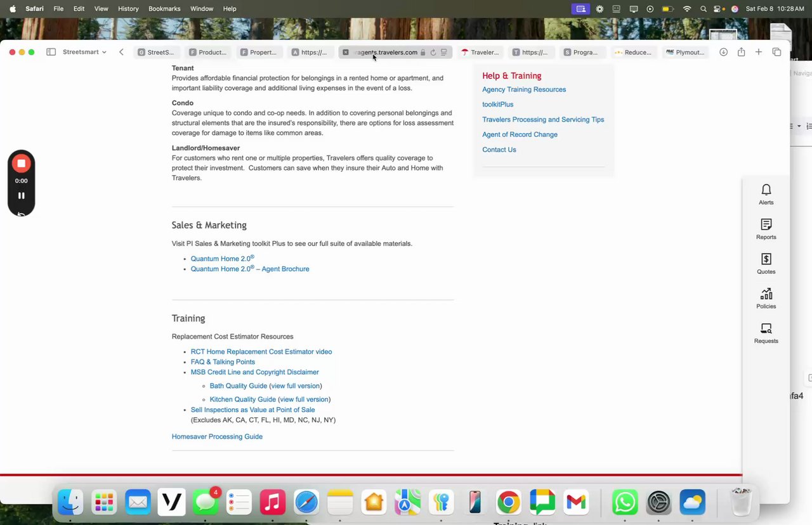
Task: Open MSB Credit Line and Copyright Disclaimer
Action: pyautogui.click(x=255, y=372)
